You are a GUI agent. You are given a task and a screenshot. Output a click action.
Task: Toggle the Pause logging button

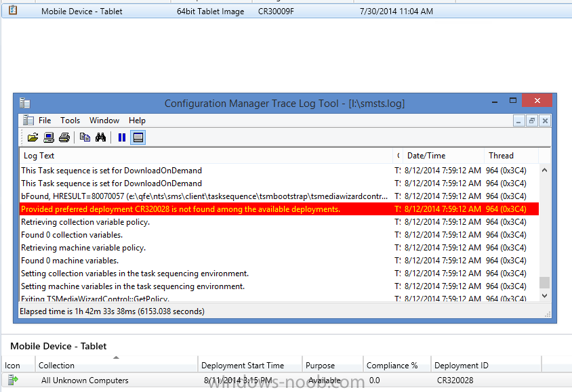click(x=122, y=137)
